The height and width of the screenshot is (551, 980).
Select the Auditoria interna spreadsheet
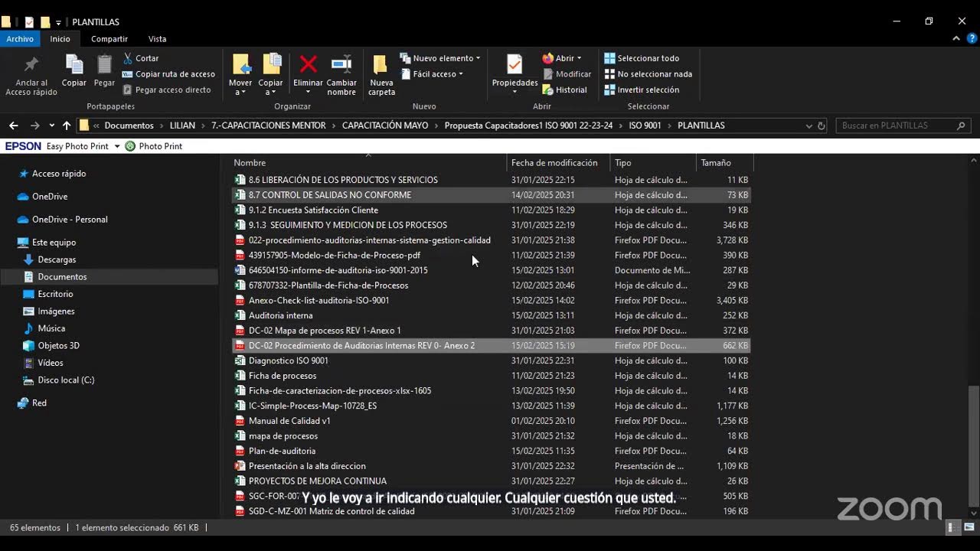[491, 315]
